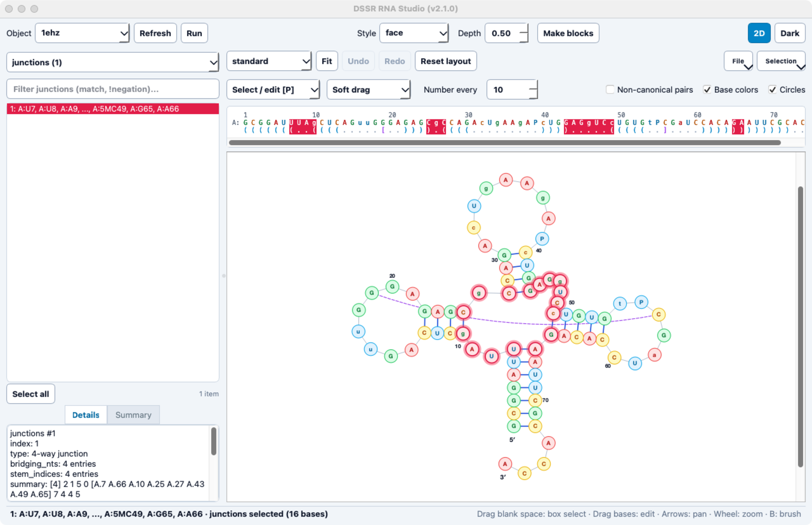Viewport: 812px width, 525px height.
Task: Switch to the Details tab
Action: click(x=86, y=415)
